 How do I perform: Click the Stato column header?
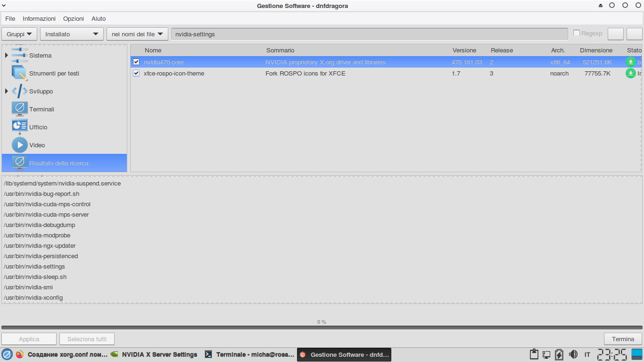[634, 50]
